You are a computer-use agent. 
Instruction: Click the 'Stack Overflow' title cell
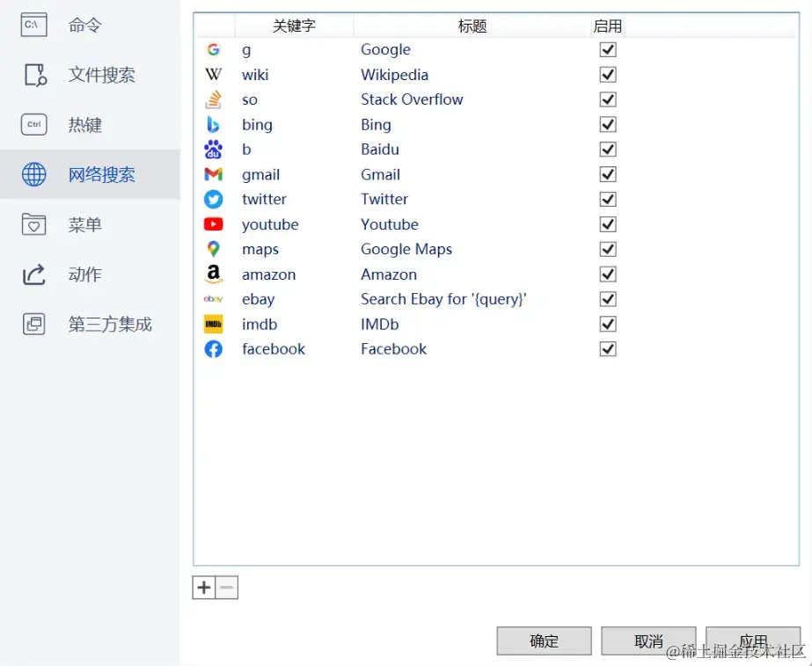coord(412,99)
